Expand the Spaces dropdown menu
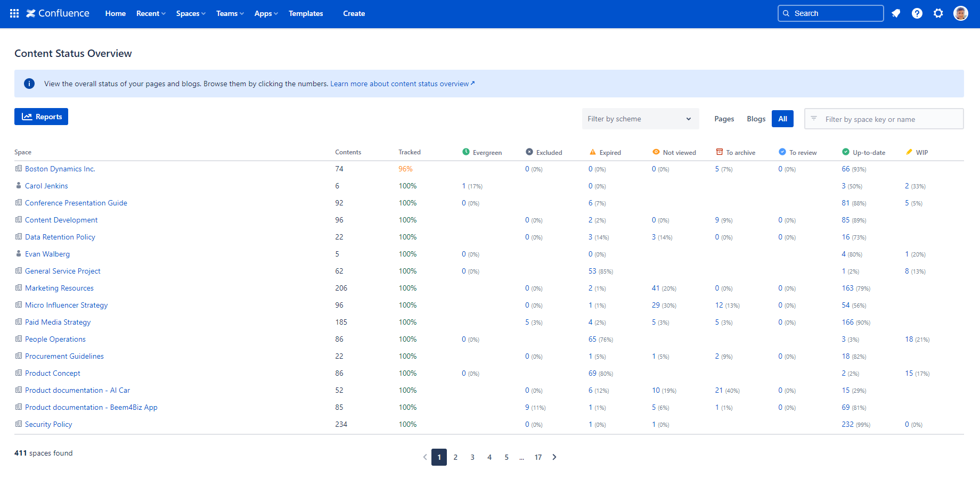980x479 pixels. point(190,13)
